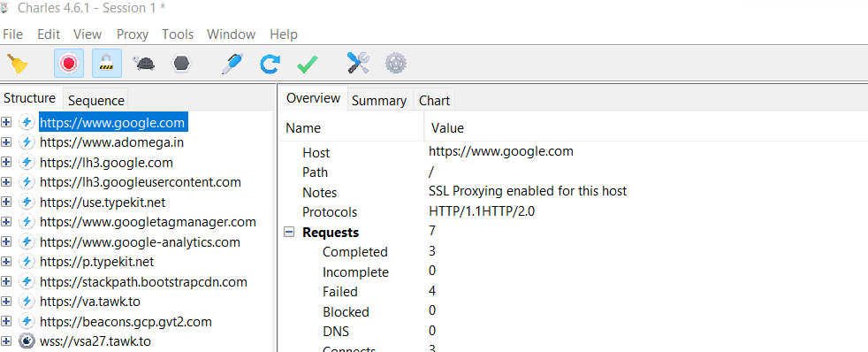Viewport: 868px width, 352px height.
Task: Collapse the Requests section in Overview
Action: pos(289,233)
